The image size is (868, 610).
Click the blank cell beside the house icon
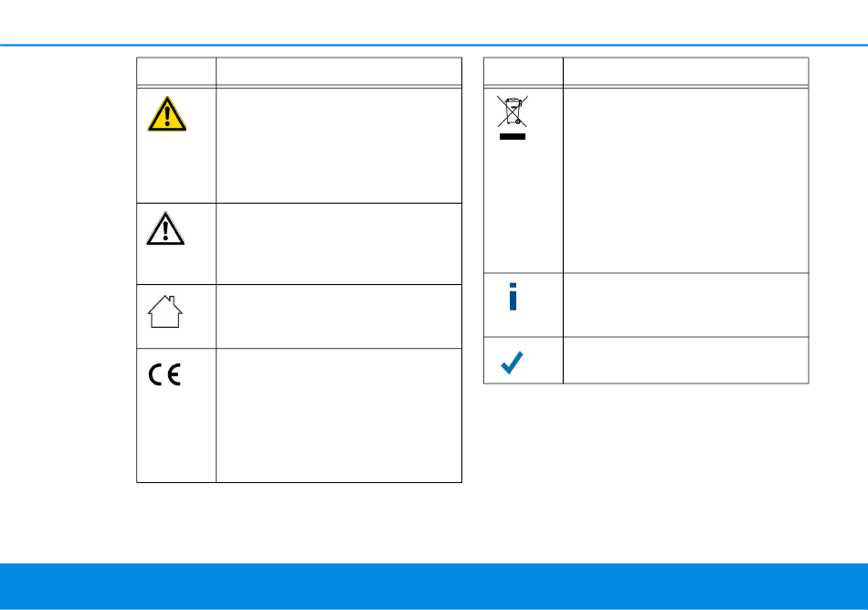[339, 316]
